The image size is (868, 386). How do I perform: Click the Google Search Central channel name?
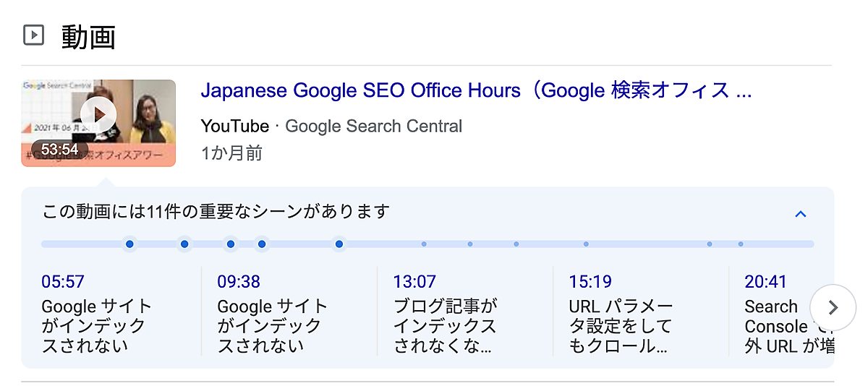tap(373, 126)
